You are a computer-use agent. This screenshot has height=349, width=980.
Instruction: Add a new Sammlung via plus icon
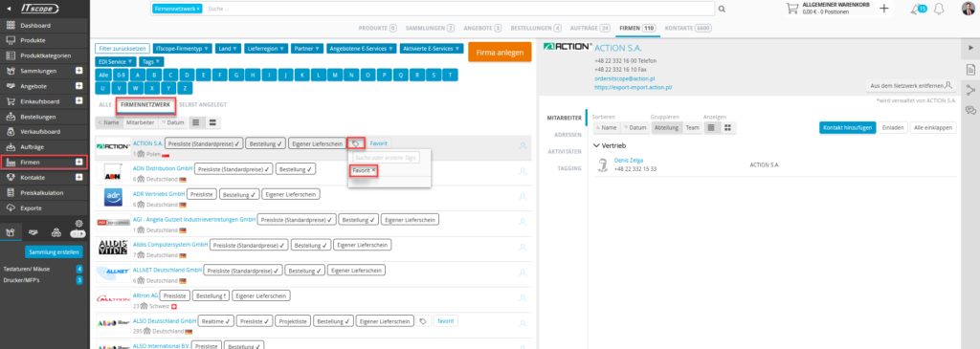[x=78, y=71]
